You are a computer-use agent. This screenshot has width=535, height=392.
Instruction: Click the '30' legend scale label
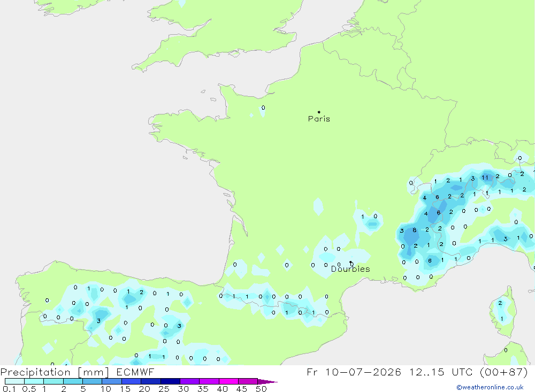[184, 389]
